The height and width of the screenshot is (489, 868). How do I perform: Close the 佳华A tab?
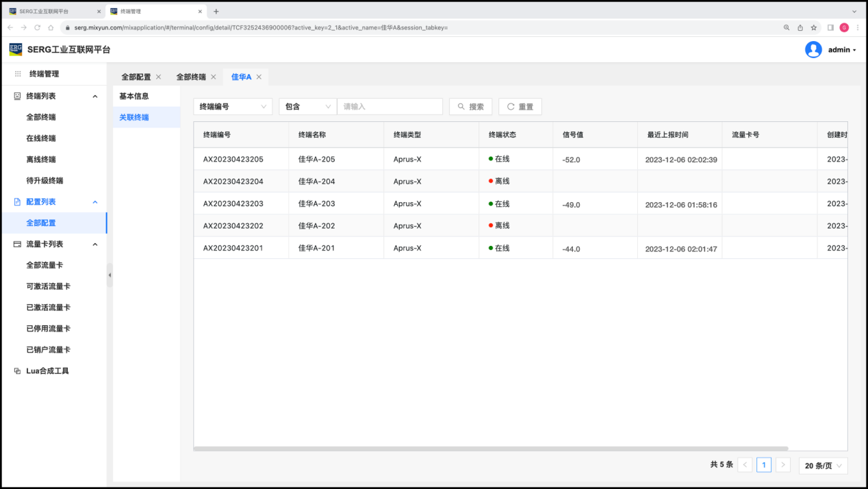click(x=259, y=77)
